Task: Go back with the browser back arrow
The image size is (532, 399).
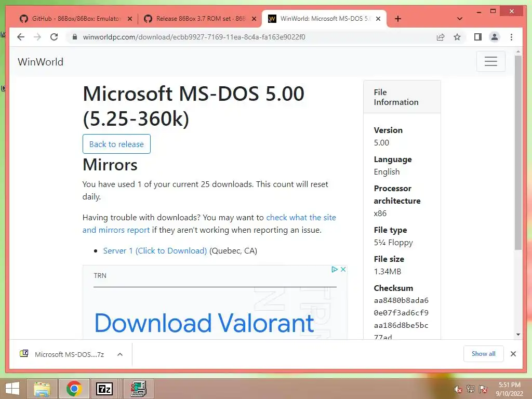Action: click(21, 37)
